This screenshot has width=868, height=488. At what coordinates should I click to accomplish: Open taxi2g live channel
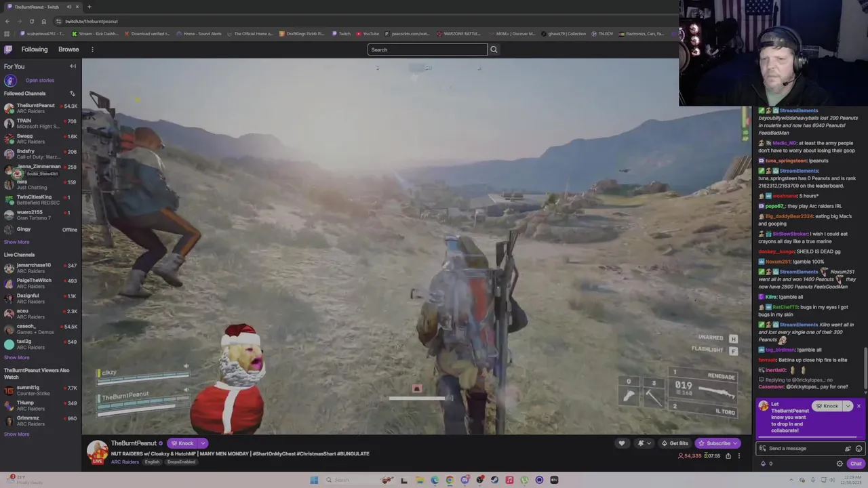click(x=41, y=344)
